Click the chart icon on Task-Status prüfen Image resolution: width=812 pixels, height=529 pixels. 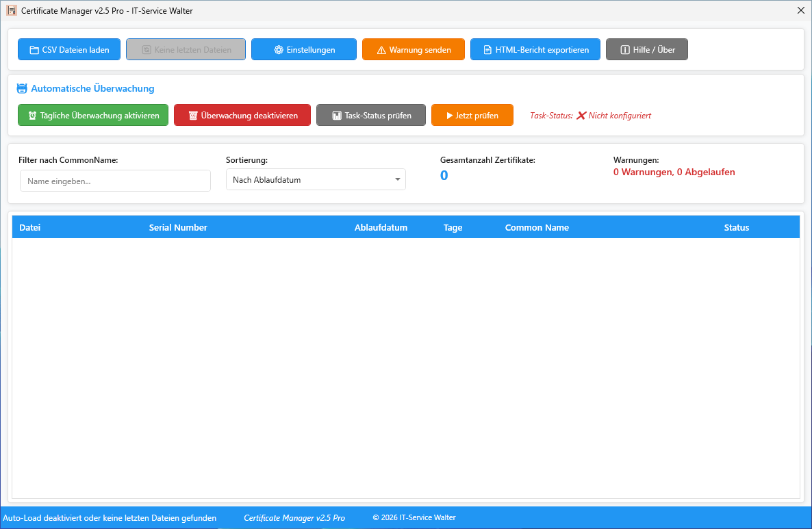point(337,116)
